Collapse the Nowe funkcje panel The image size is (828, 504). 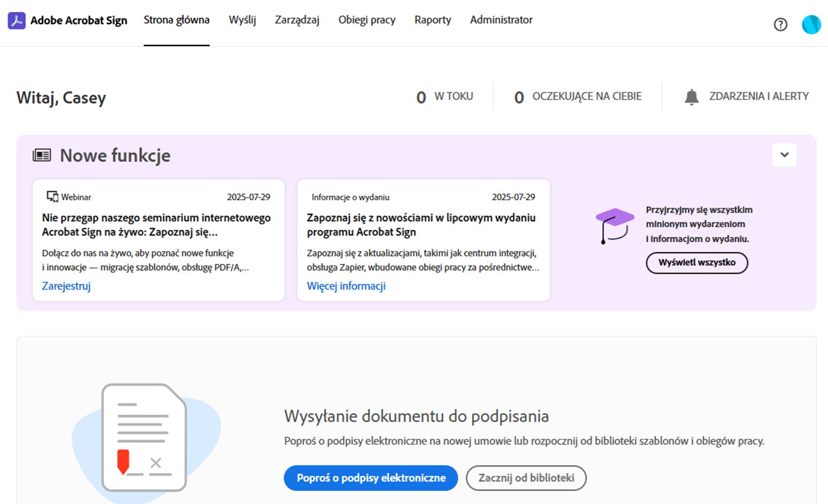(784, 155)
